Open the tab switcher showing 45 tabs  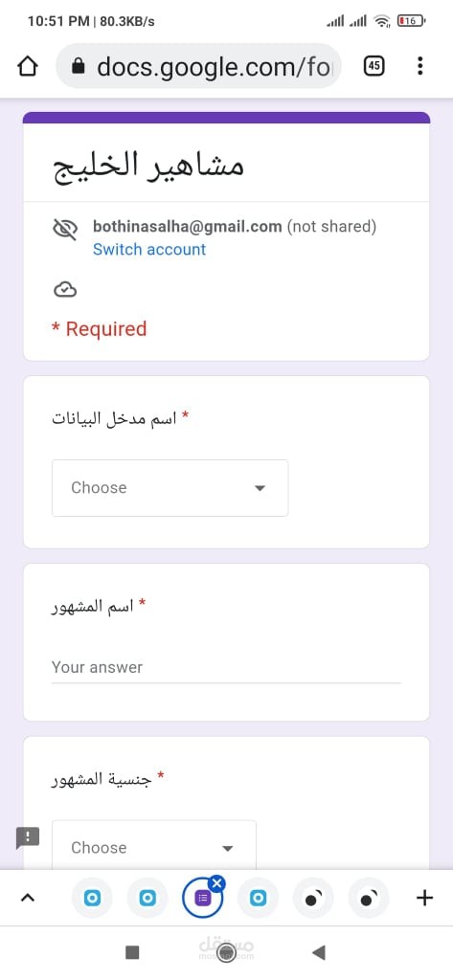[x=374, y=66]
